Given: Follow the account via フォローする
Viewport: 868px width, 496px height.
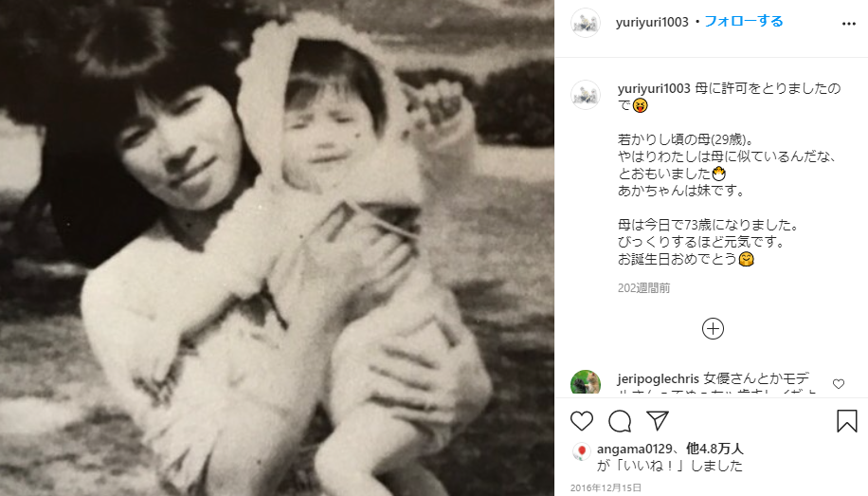Looking at the screenshot, I should (x=744, y=22).
